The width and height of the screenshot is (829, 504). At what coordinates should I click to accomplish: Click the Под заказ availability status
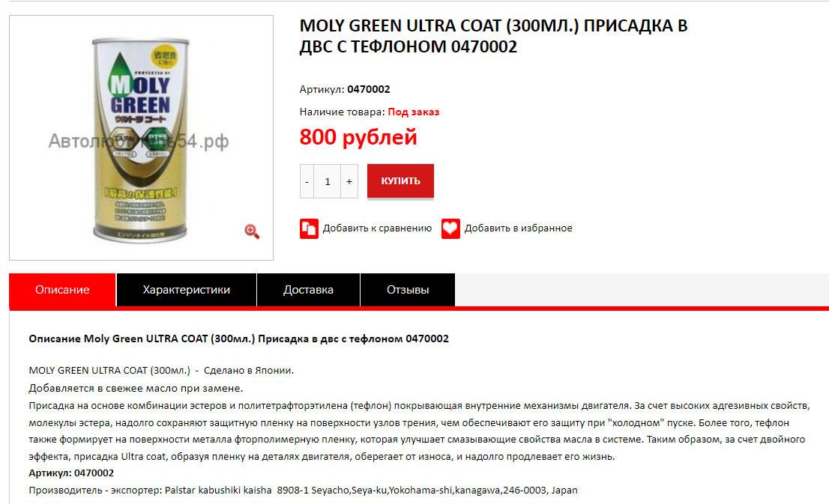pos(414,112)
